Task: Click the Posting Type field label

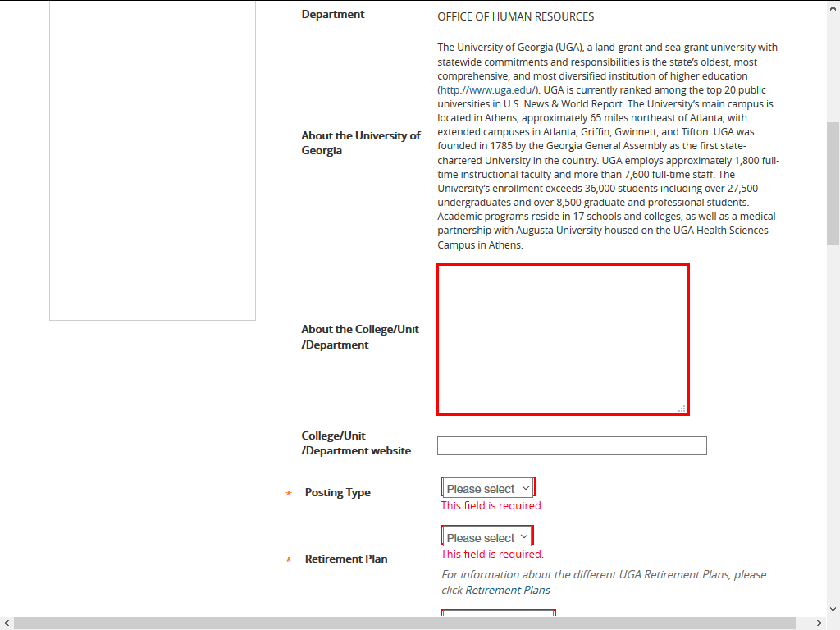Action: tap(337, 492)
